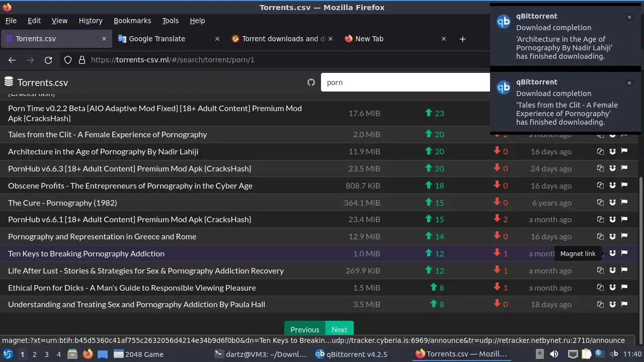Open the View menu

pyautogui.click(x=59, y=21)
